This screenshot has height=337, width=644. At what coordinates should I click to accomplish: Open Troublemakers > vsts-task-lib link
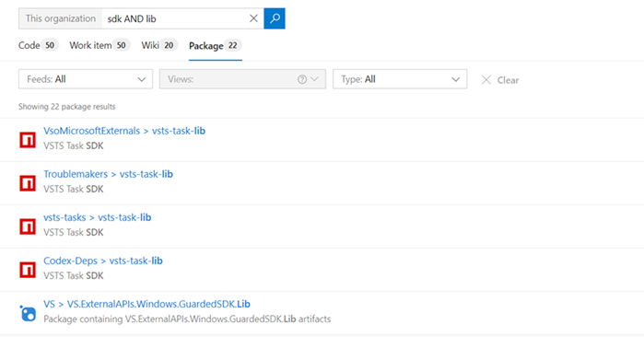coord(108,174)
